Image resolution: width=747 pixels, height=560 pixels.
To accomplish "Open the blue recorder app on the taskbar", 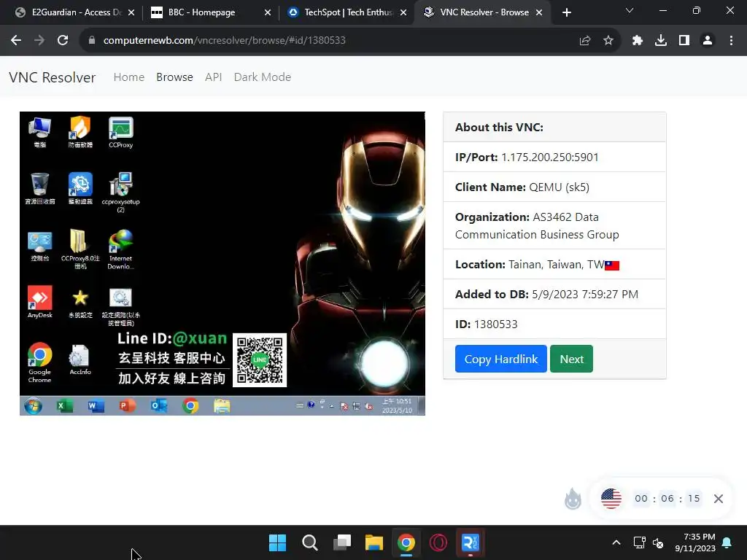I will coord(471,542).
